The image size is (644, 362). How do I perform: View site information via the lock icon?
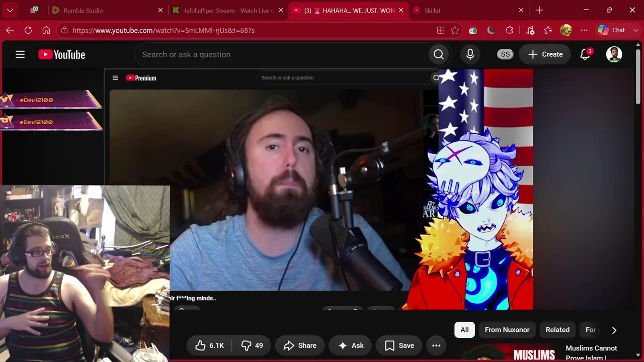coord(64,30)
